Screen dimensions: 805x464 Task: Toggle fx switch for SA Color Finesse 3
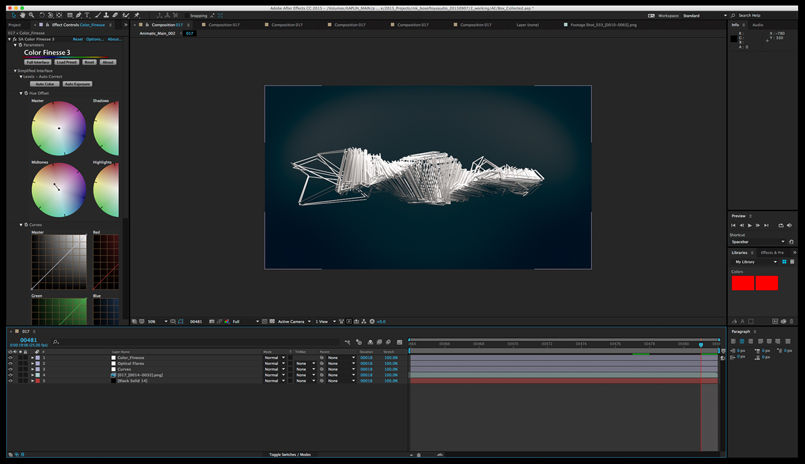[x=14, y=39]
